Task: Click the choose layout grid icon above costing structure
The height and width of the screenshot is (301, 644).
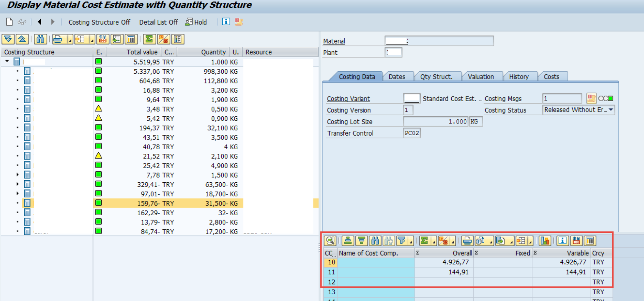Action: [81, 39]
